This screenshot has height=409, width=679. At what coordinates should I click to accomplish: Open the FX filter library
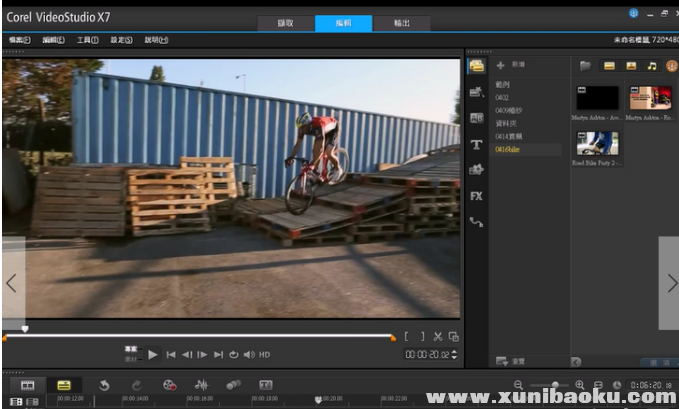[x=477, y=196]
